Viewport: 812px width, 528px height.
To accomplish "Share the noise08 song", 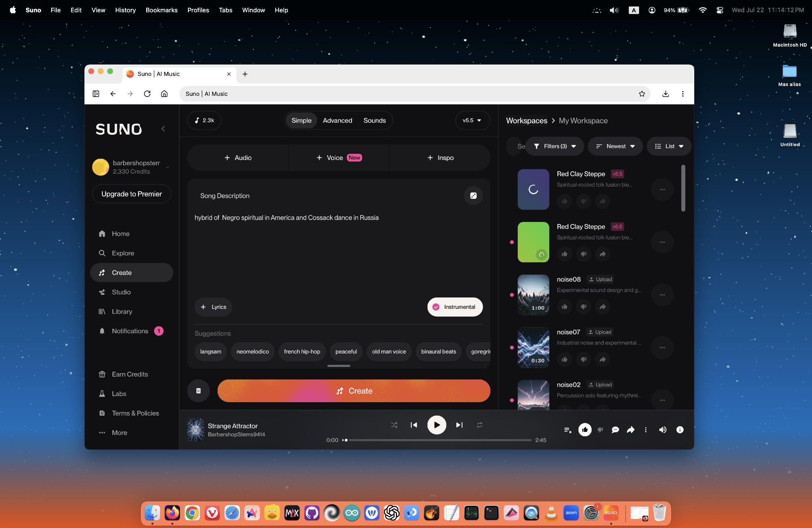I will coord(603,307).
